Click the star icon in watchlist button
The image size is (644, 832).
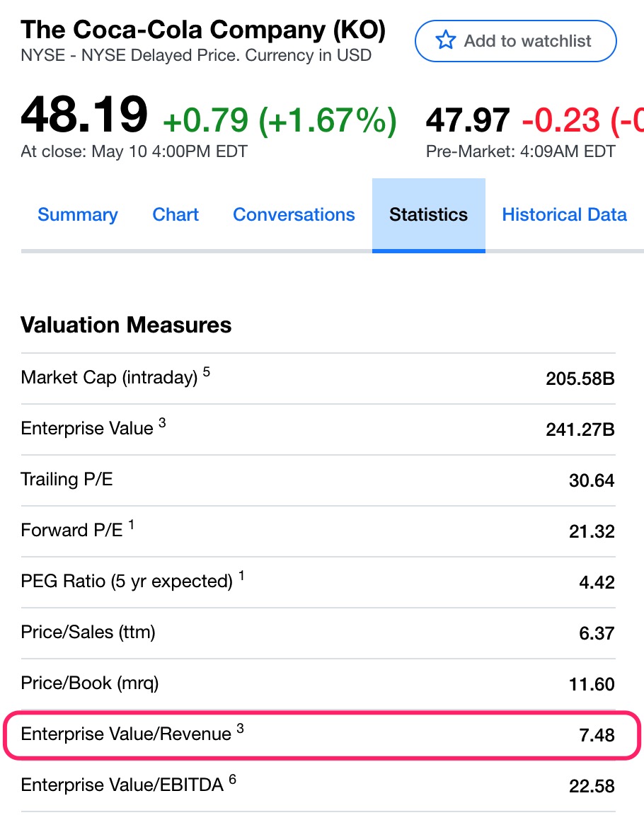[x=445, y=41]
